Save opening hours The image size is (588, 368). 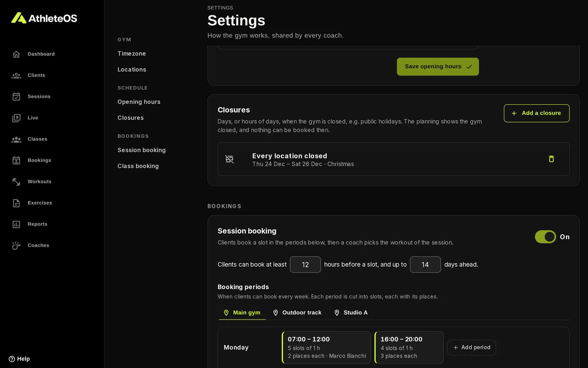click(x=438, y=67)
